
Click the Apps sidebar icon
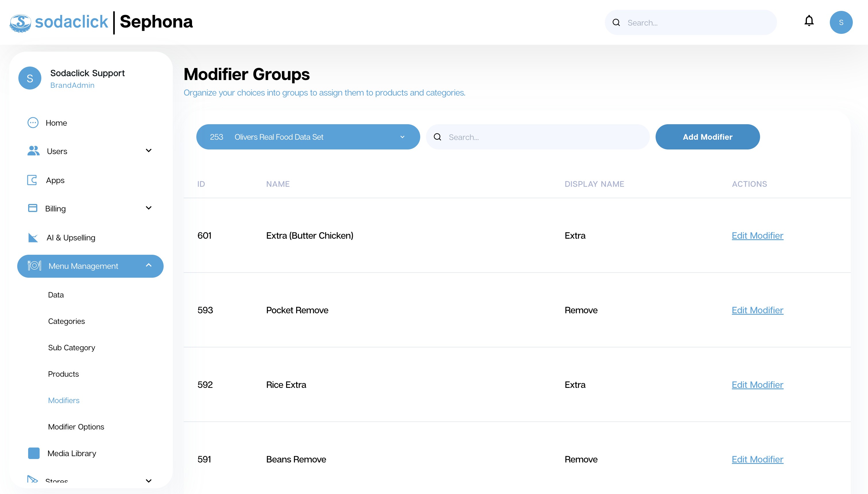click(32, 180)
